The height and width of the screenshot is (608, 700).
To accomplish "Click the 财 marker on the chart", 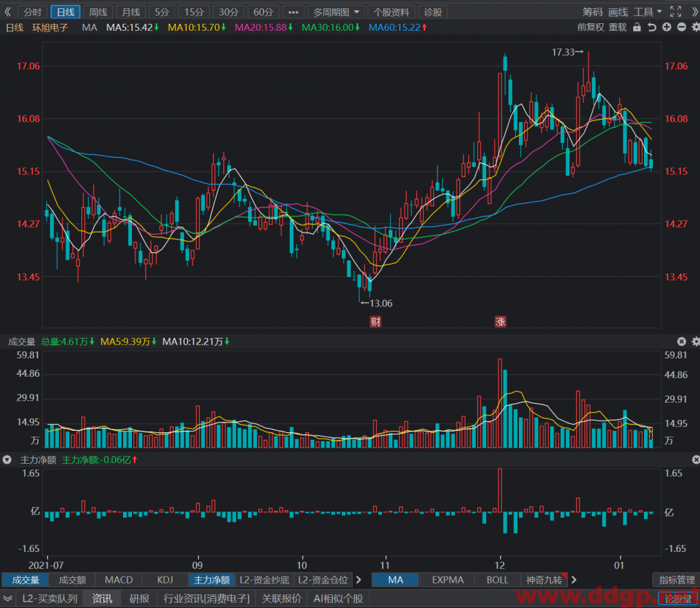I will click(375, 321).
